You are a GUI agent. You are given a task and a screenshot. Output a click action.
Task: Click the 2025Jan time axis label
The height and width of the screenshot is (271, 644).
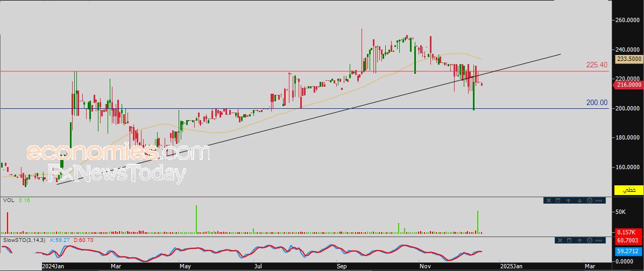pos(511,267)
